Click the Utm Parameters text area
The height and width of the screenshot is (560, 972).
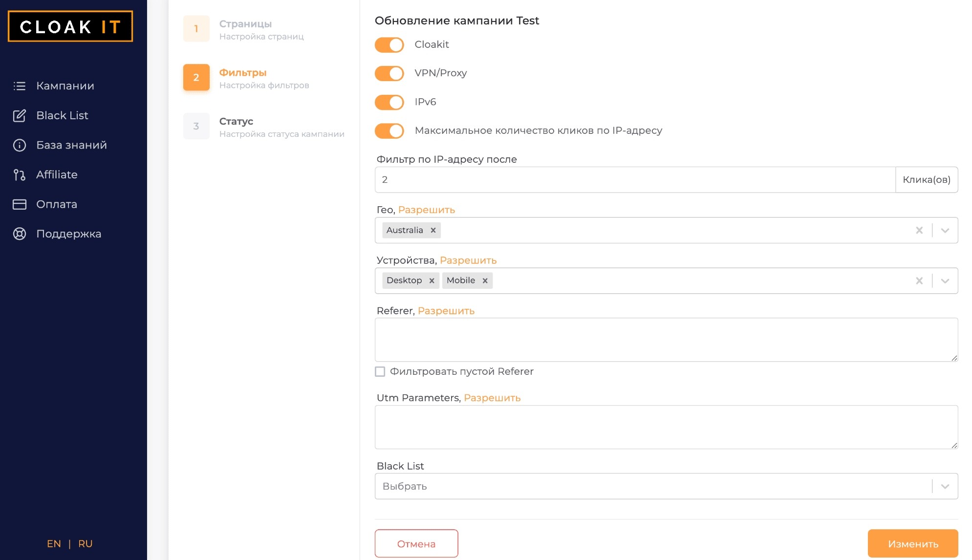tap(666, 427)
